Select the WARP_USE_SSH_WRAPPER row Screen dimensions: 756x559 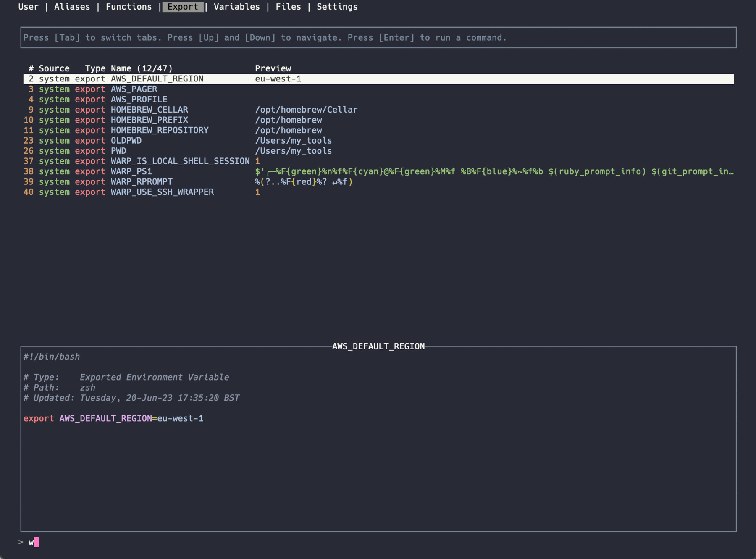click(162, 192)
